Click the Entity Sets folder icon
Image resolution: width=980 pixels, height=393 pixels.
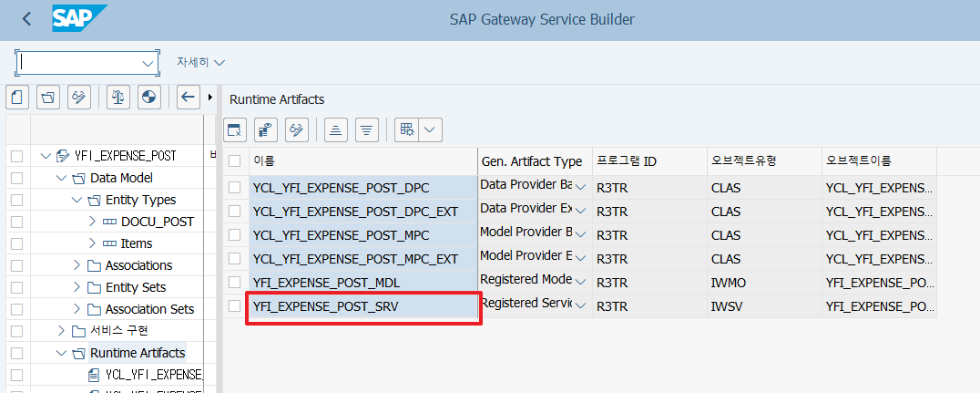click(94, 288)
